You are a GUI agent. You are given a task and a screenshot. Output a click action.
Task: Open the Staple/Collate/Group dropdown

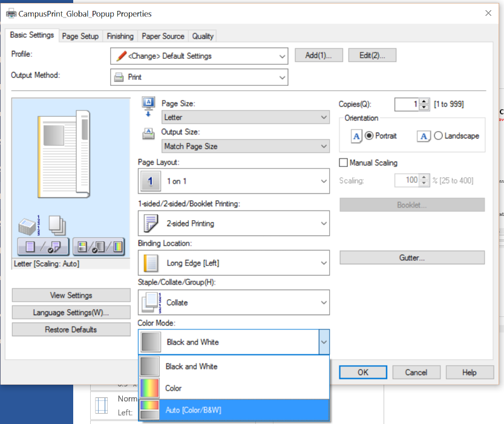[x=234, y=302]
